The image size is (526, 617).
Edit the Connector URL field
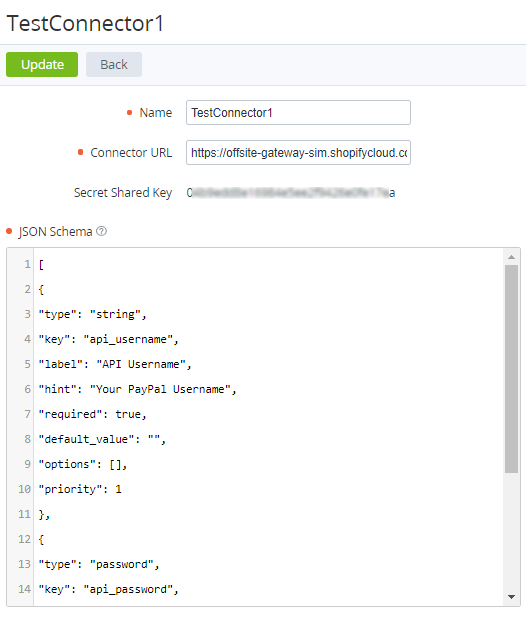tap(298, 153)
